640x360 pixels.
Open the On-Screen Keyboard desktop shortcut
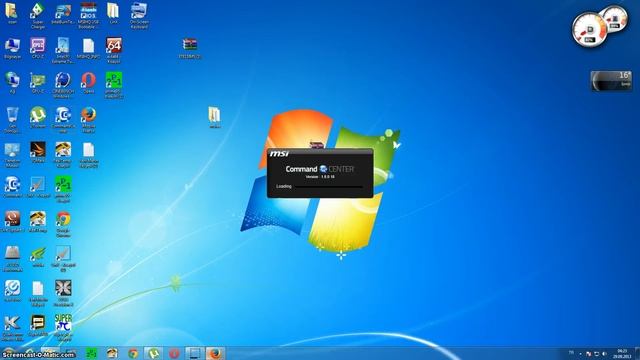point(139,16)
